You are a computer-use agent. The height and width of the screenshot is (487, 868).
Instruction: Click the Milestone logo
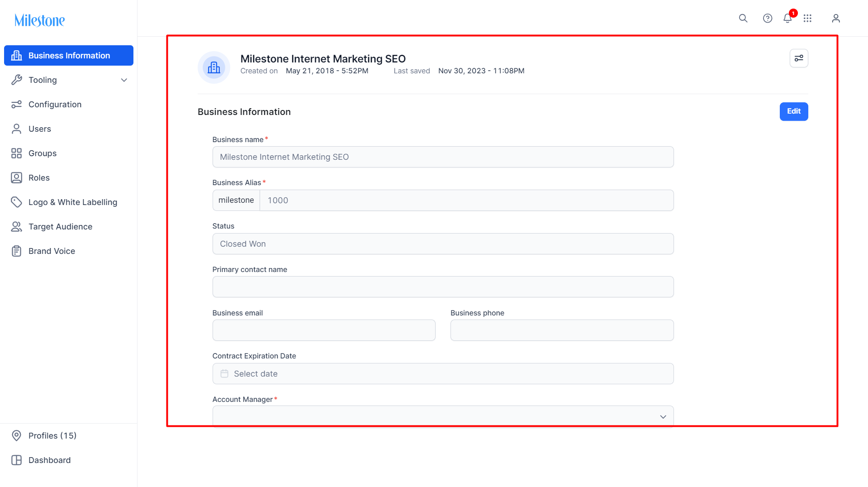coord(40,20)
